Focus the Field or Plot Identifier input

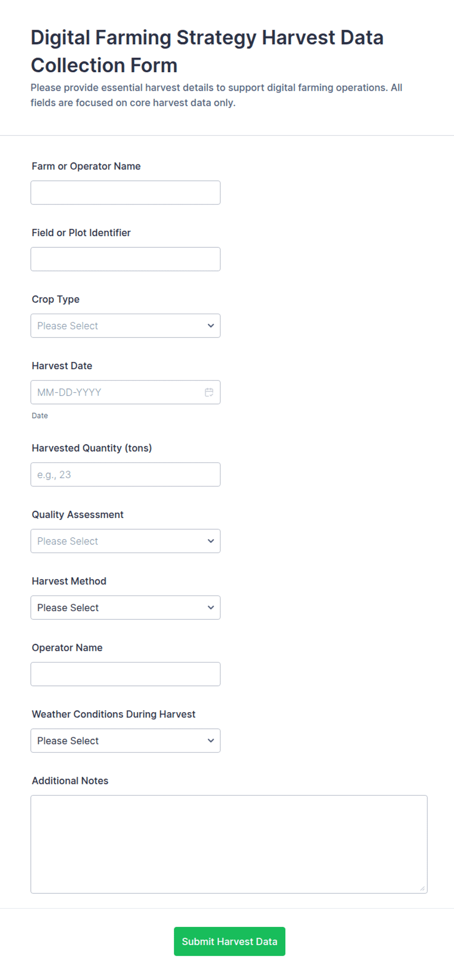(125, 259)
